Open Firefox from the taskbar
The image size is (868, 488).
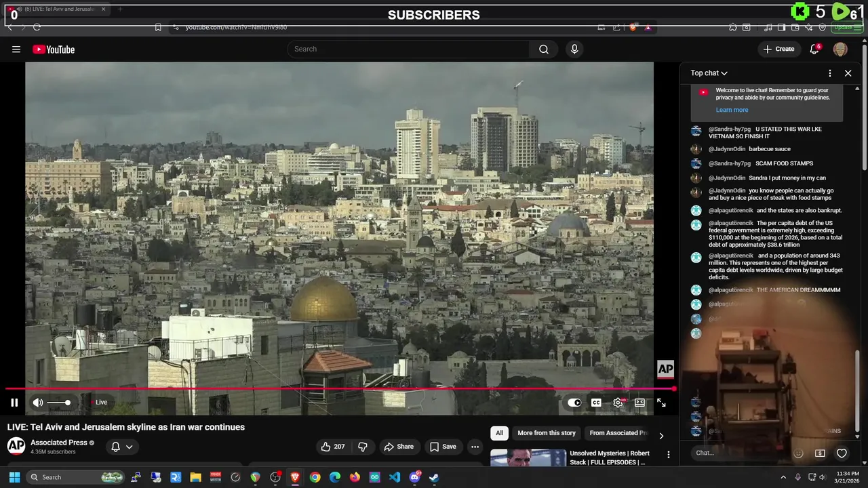355,477
